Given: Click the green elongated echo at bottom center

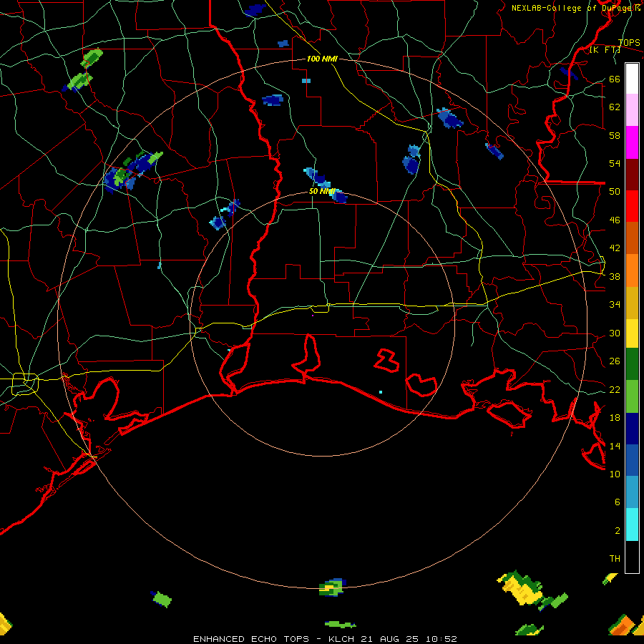Looking at the screenshot, I should pos(341,624).
